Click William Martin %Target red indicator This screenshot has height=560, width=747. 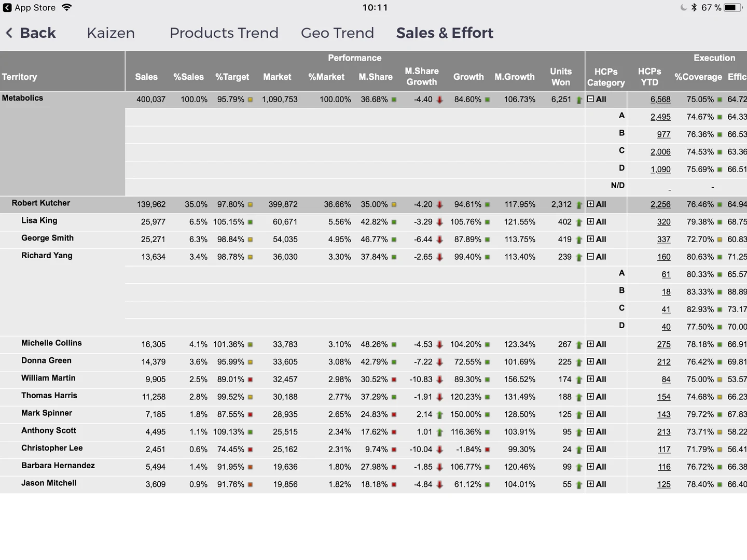pyautogui.click(x=250, y=380)
